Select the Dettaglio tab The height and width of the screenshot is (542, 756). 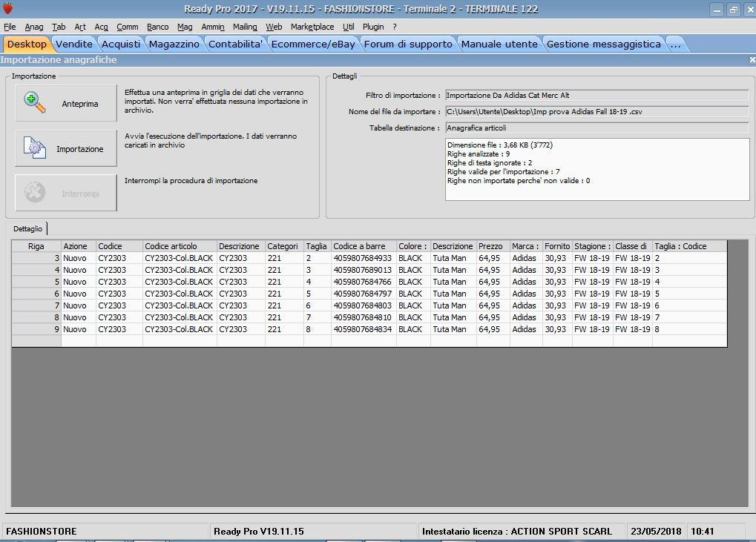coord(27,229)
